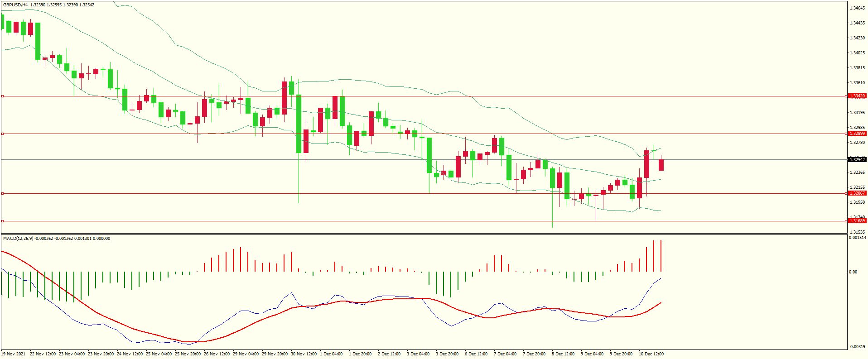868x359 pixels.
Task: Click the GBPUSD,H4 chart title text
Action: (x=15, y=5)
